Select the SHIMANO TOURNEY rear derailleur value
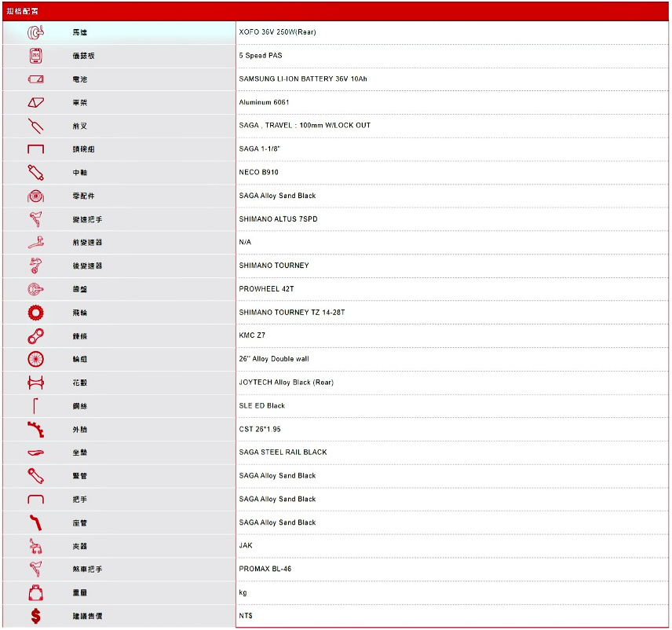Viewport: 672px width, 630px height. (274, 266)
